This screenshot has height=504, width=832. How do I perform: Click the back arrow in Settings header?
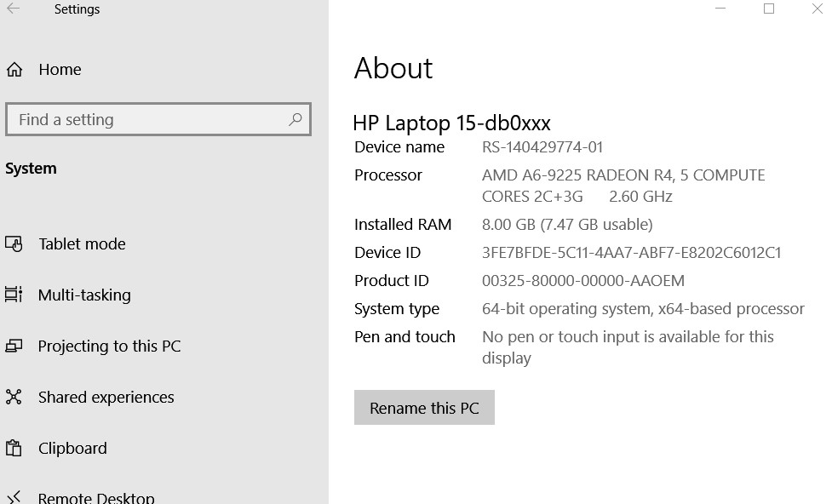14,9
